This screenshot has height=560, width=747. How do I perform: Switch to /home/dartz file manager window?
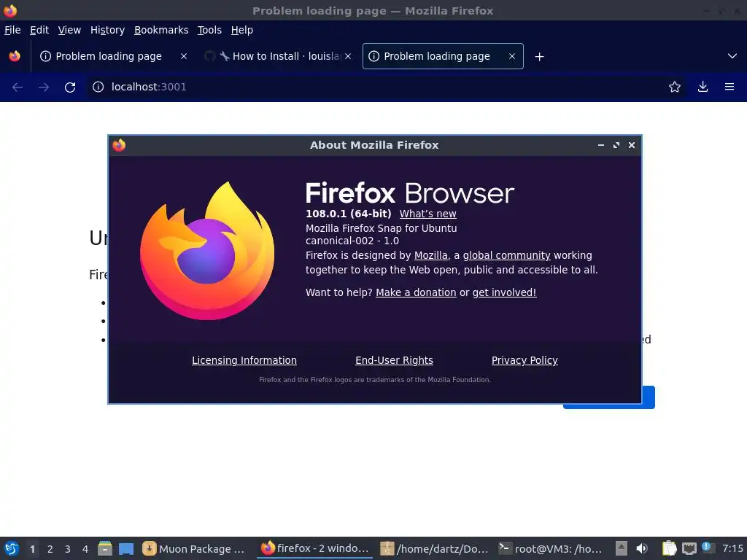(x=435, y=548)
